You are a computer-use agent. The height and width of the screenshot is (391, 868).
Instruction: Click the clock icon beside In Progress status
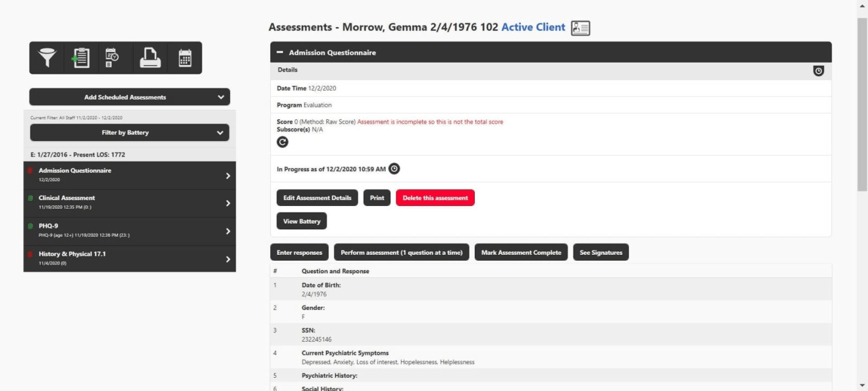pos(394,169)
